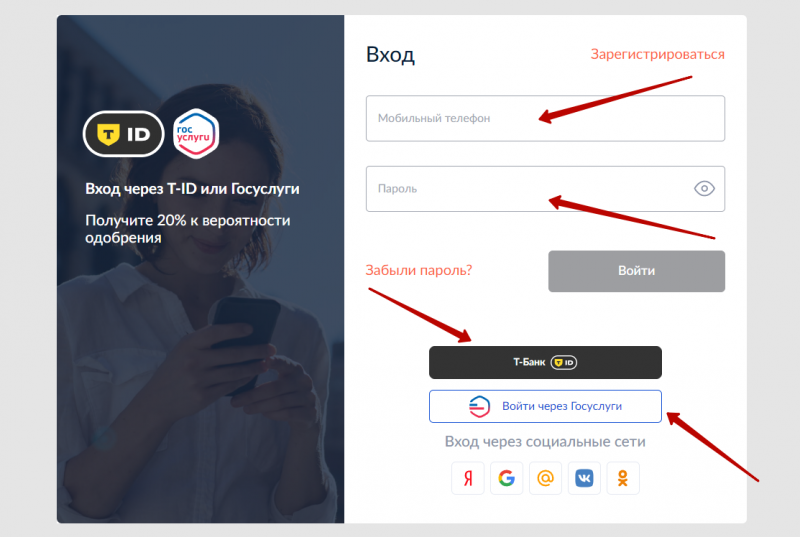Click the T ID logo badge on the photo
The width and height of the screenshot is (800, 537).
pos(123,134)
